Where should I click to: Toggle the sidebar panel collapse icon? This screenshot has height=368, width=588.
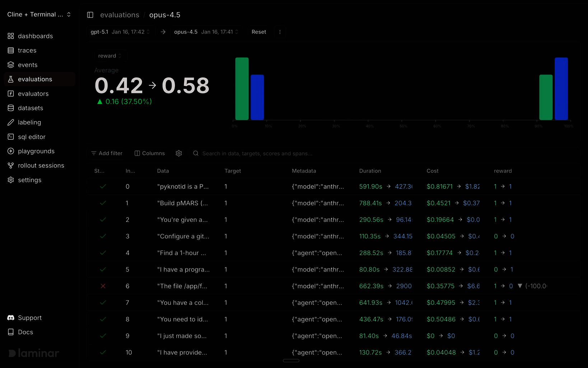[x=90, y=15]
